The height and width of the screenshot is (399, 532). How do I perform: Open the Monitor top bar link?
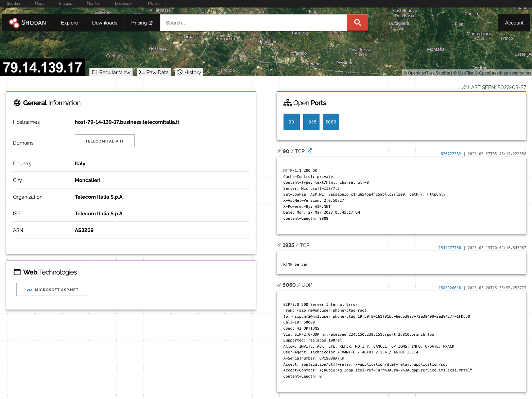click(93, 3)
